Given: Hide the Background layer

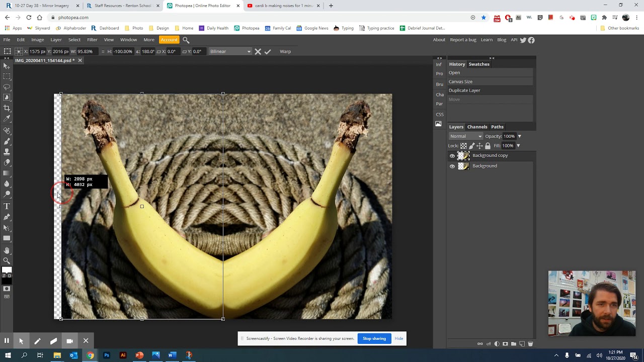Looking at the screenshot, I should tap(452, 166).
